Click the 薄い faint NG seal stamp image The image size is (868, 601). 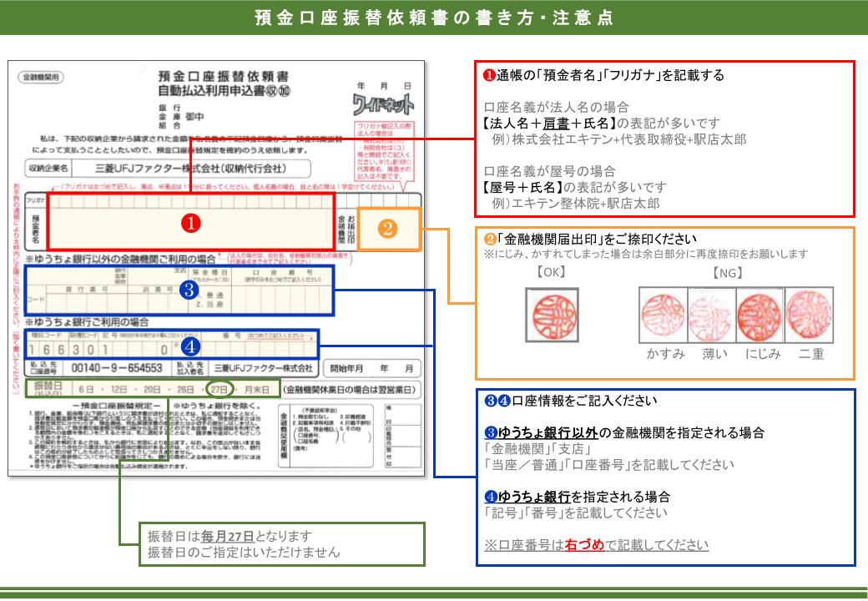point(711,315)
